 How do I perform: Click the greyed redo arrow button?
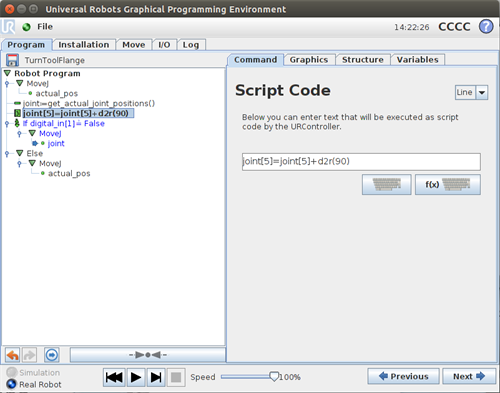(29, 355)
